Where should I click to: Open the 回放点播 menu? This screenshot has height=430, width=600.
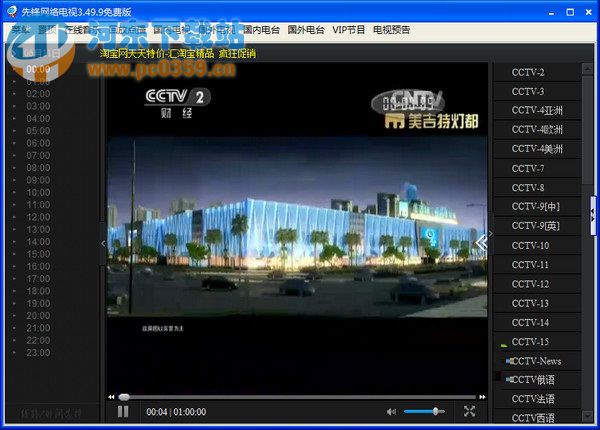click(127, 29)
